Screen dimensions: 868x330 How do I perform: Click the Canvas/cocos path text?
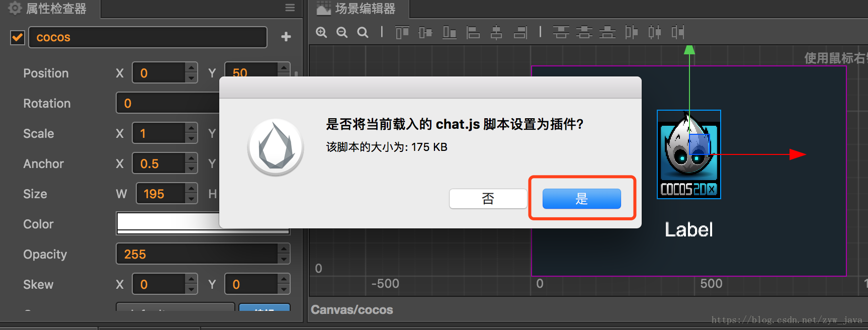tap(352, 310)
